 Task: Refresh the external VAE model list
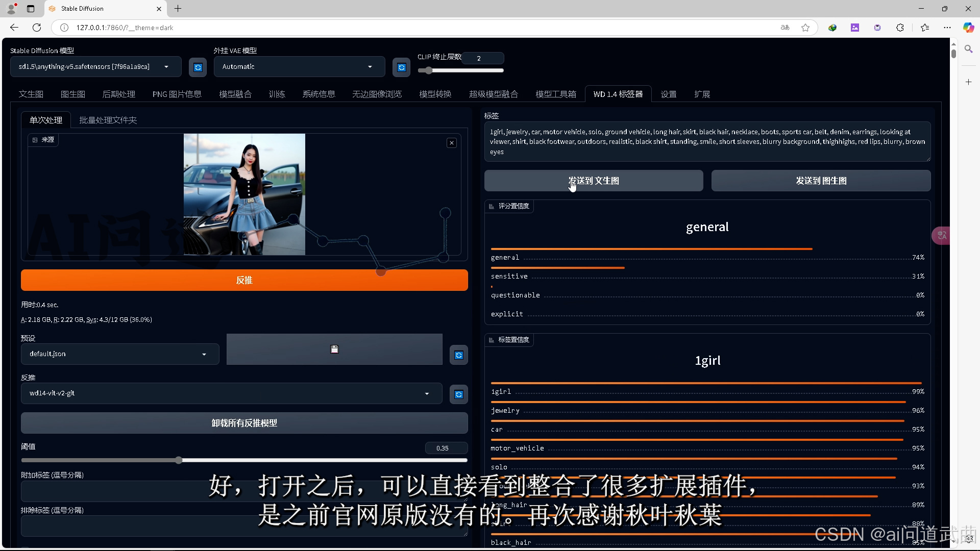(401, 67)
